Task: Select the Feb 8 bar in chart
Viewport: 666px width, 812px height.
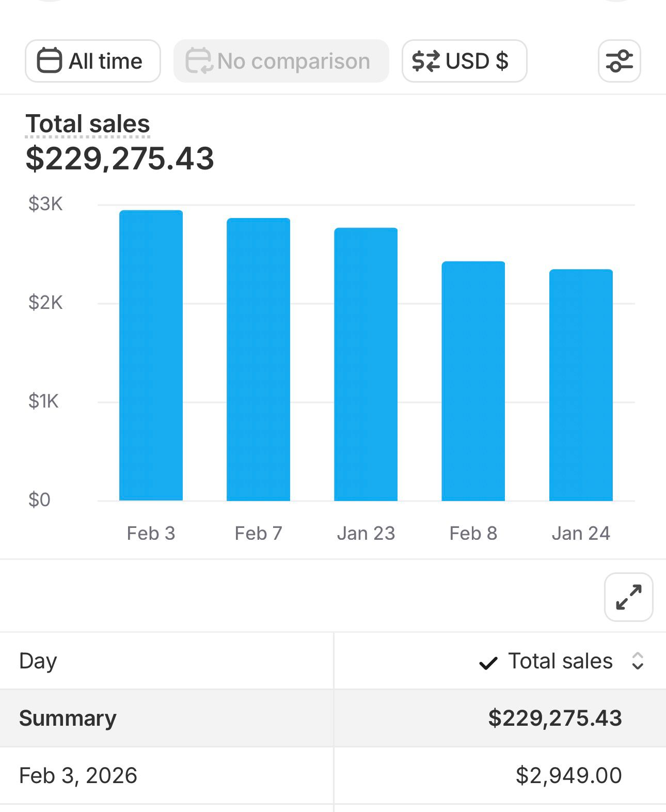Action: tap(473, 381)
